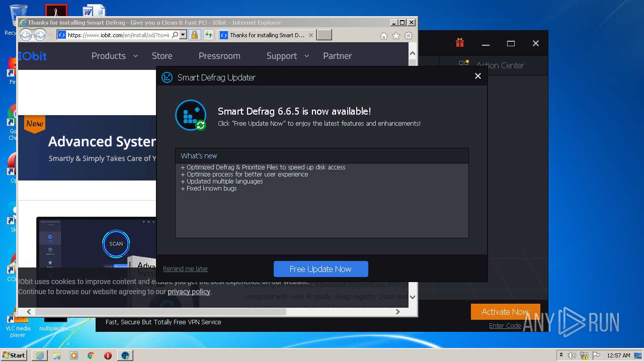Open Google Chrome from the taskbar
644x362 pixels.
(x=91, y=355)
